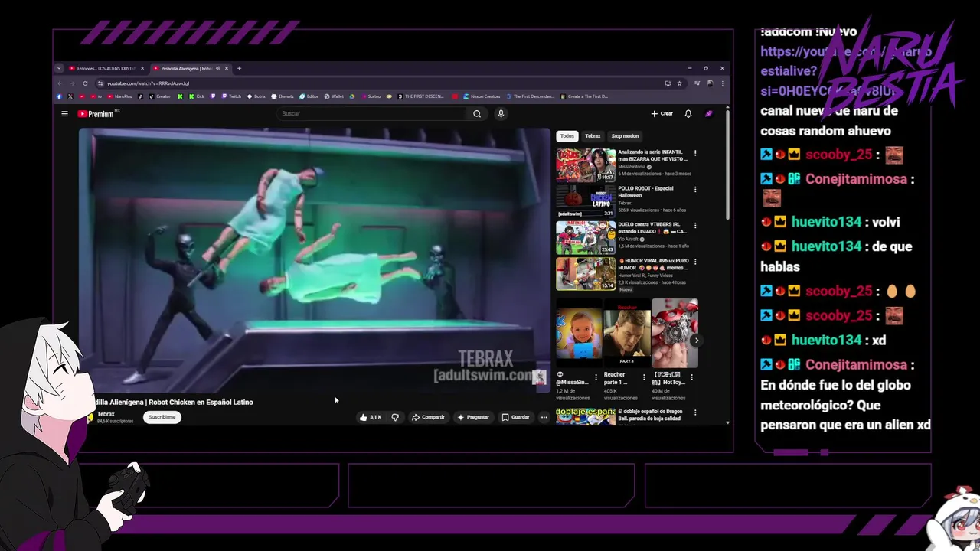Show next shorts with the right chevron
The width and height of the screenshot is (980, 551).
tap(696, 341)
